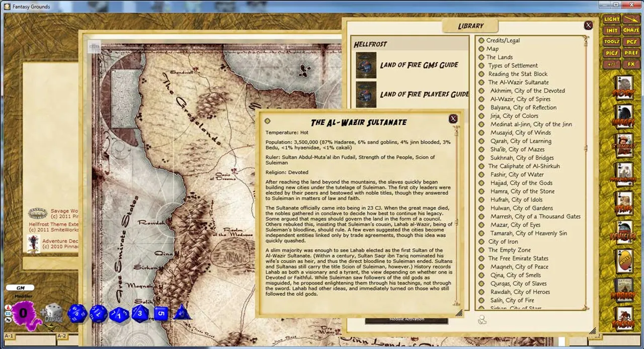Open the CHASE button
The height and width of the screenshot is (349, 644).
tap(631, 31)
